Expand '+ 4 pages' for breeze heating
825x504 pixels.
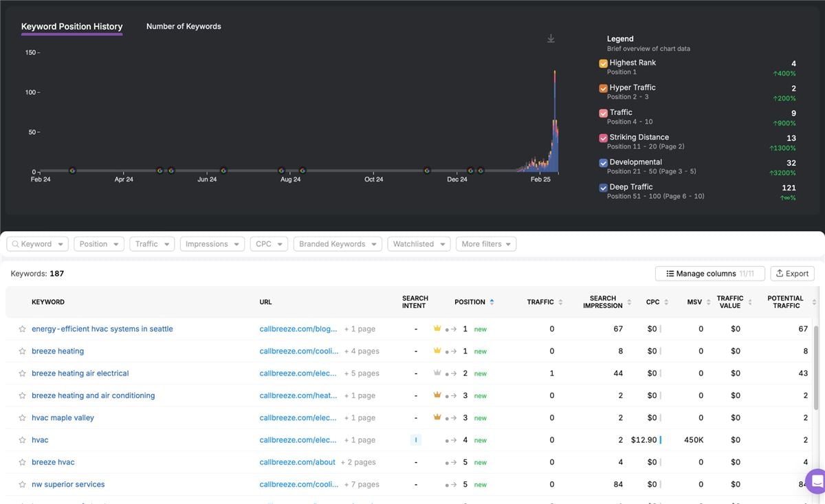pos(362,351)
